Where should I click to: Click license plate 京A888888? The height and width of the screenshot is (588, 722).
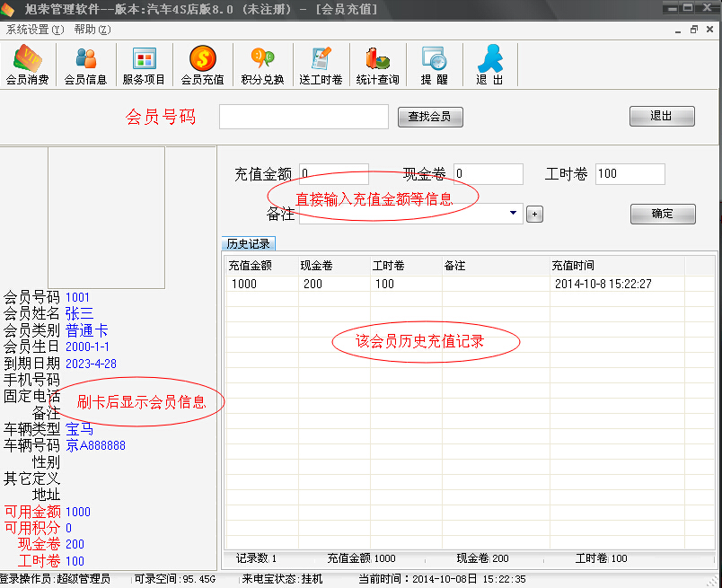pyautogui.click(x=95, y=446)
